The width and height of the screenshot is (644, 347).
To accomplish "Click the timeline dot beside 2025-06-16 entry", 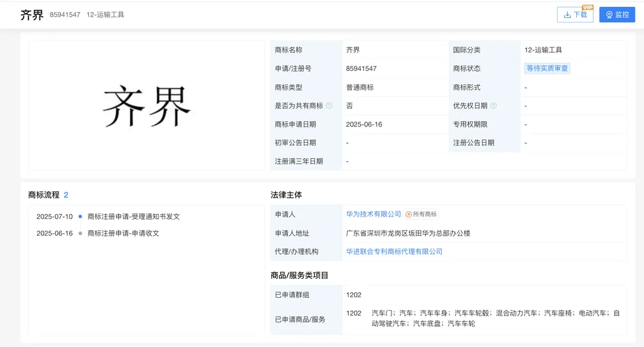I will 79,234.
